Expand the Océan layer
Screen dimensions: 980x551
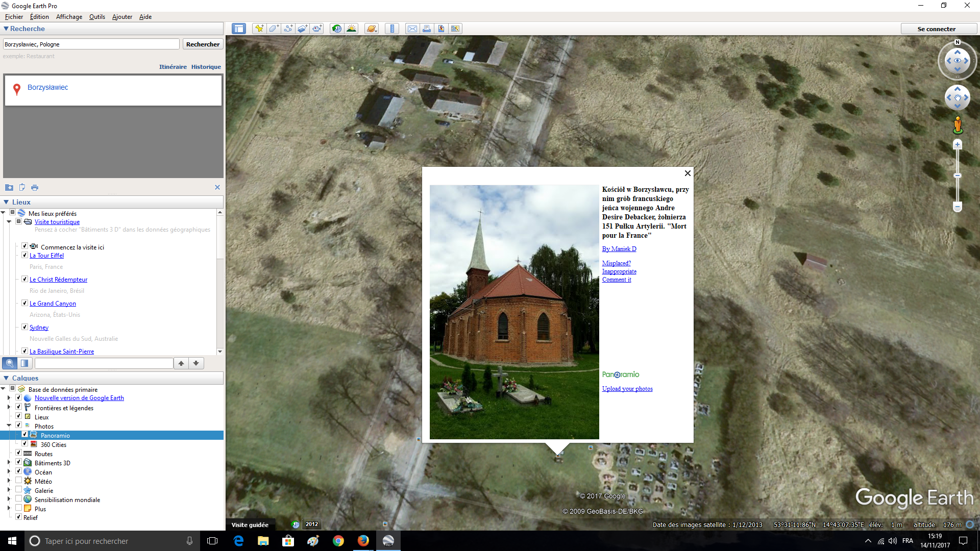[9, 472]
